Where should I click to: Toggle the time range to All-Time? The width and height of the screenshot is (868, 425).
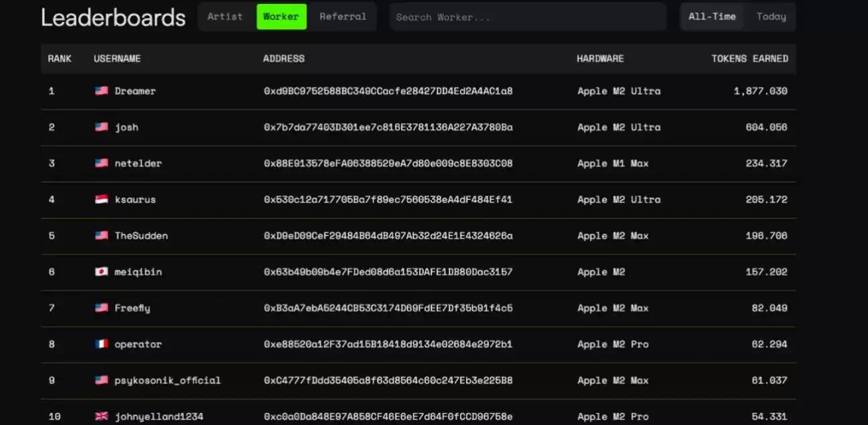tap(712, 17)
